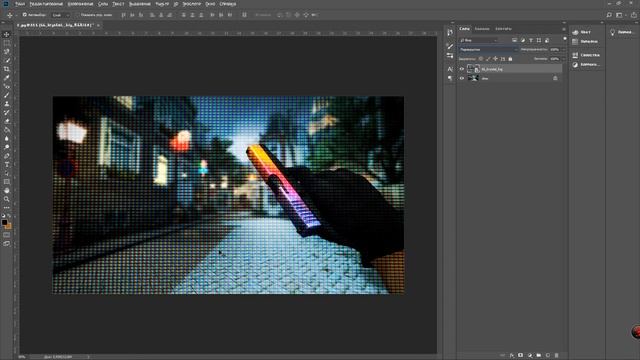Image resolution: width=640 pixels, height=360 pixels.
Task: Select the Rectangular Marquee tool
Action: pyautogui.click(x=7, y=43)
